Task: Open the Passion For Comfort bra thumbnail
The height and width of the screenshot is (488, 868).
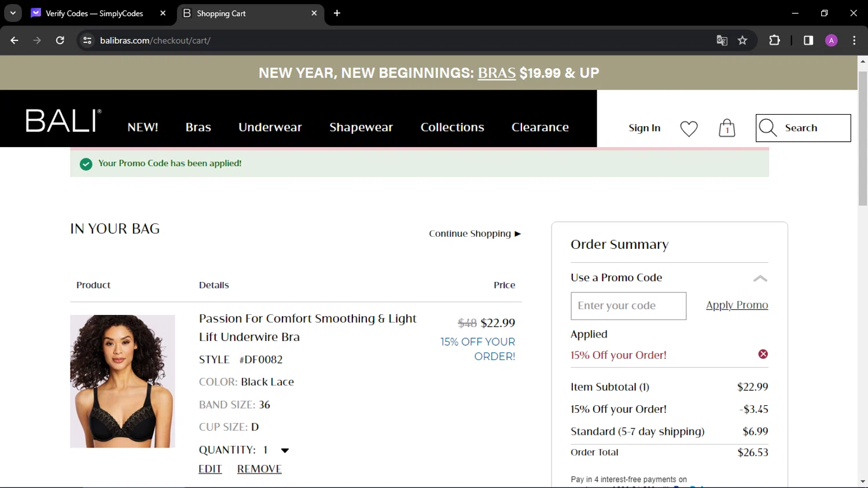Action: (123, 381)
